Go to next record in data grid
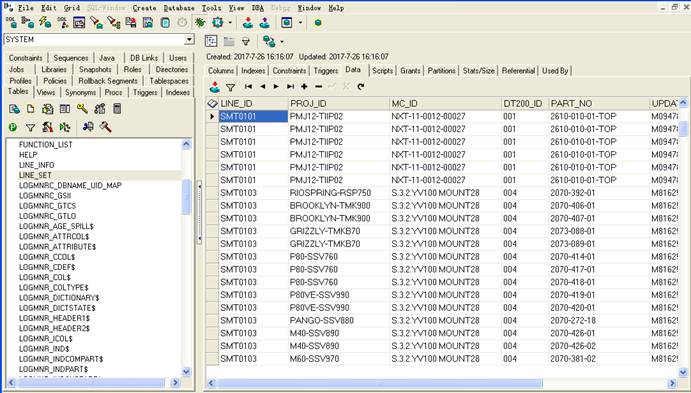691x393 pixels. coord(276,87)
